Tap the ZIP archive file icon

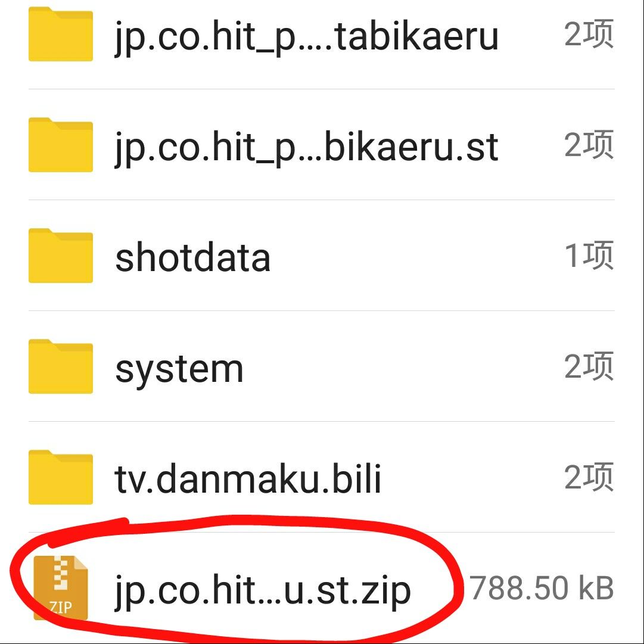[x=60, y=588]
